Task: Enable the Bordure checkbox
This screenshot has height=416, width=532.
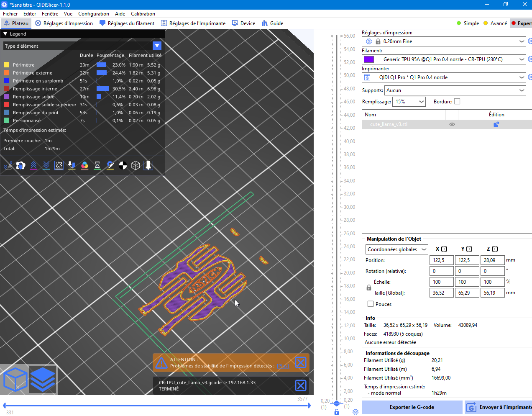Action: click(457, 102)
